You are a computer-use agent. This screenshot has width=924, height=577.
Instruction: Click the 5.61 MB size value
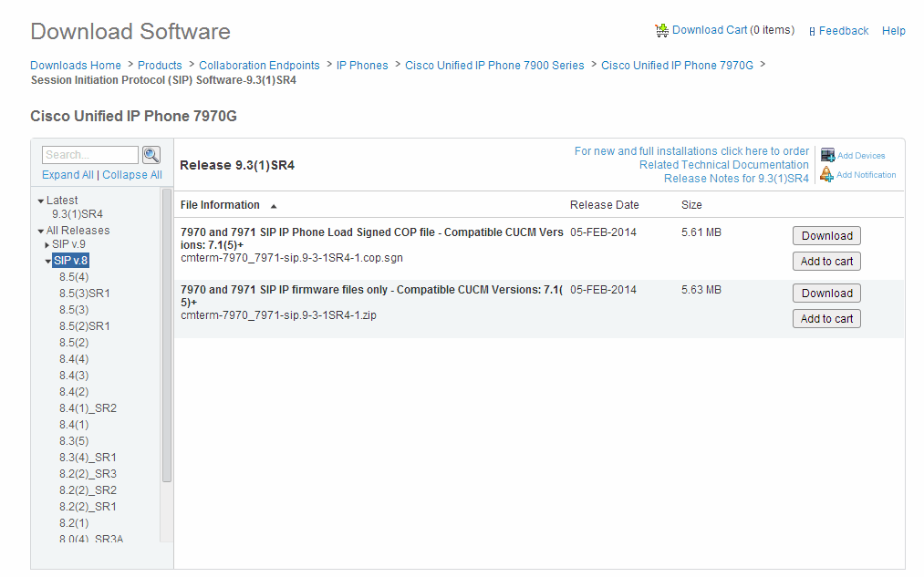pyautogui.click(x=701, y=232)
